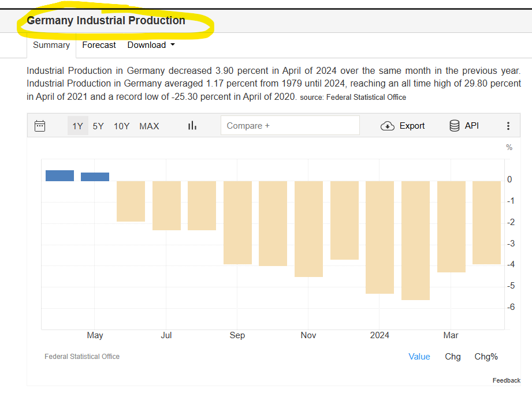
Task: Click the -3 y-axis value
Action: coord(511,244)
